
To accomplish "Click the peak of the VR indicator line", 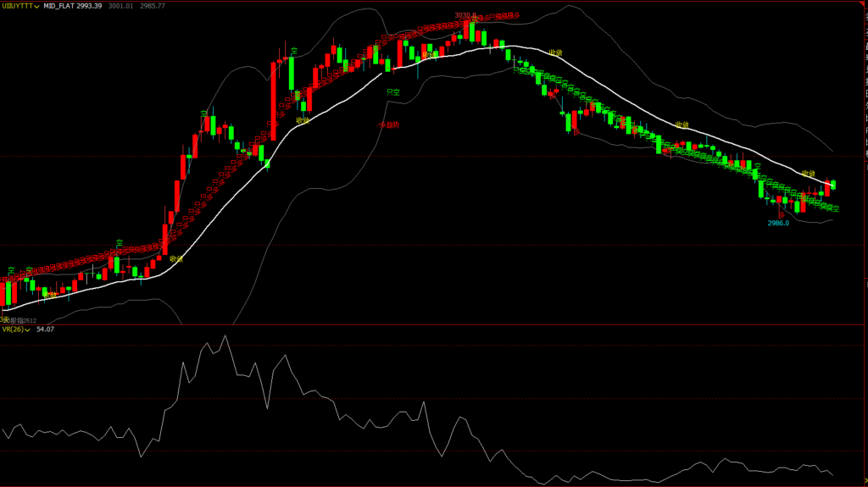I will pyautogui.click(x=225, y=336).
